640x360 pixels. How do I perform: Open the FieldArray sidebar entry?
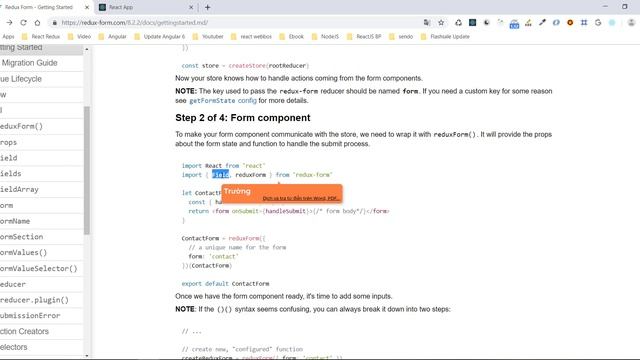coord(42,189)
